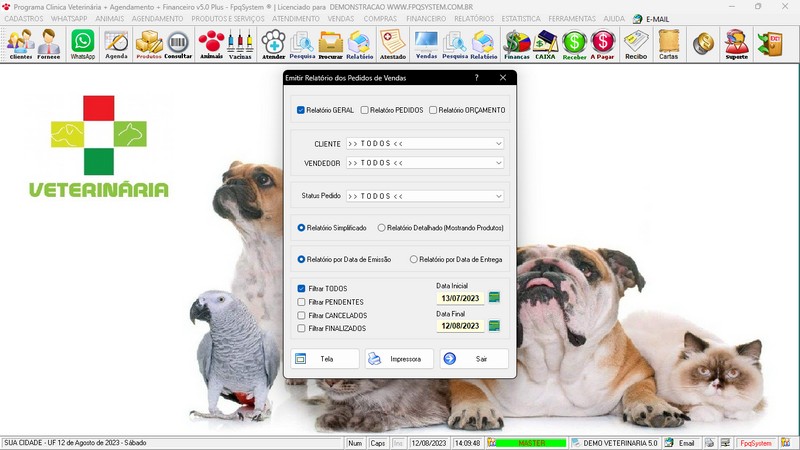
Task: Click the red A Pagar dollar icon
Action: [x=603, y=44]
